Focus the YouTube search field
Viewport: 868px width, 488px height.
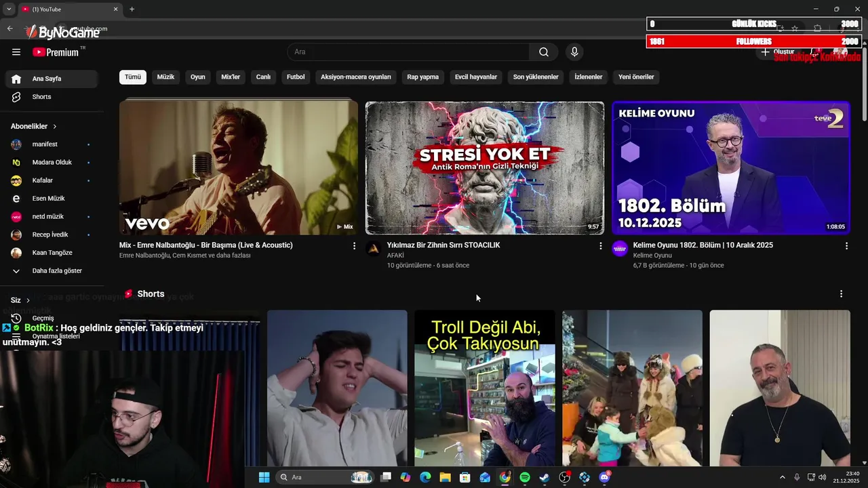(408, 52)
